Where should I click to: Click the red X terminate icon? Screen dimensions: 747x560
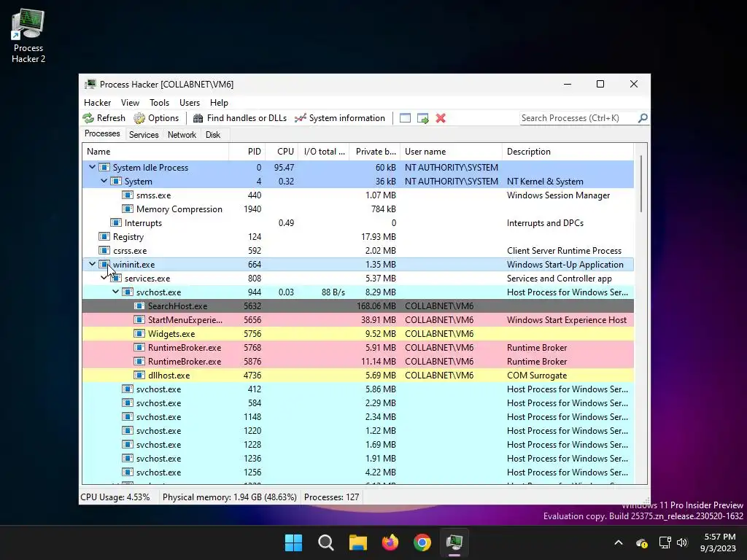pyautogui.click(x=441, y=118)
